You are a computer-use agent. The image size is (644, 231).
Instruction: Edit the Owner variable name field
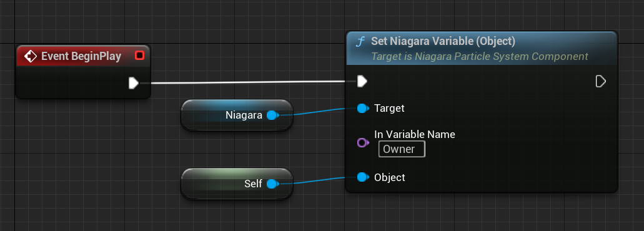click(402, 149)
